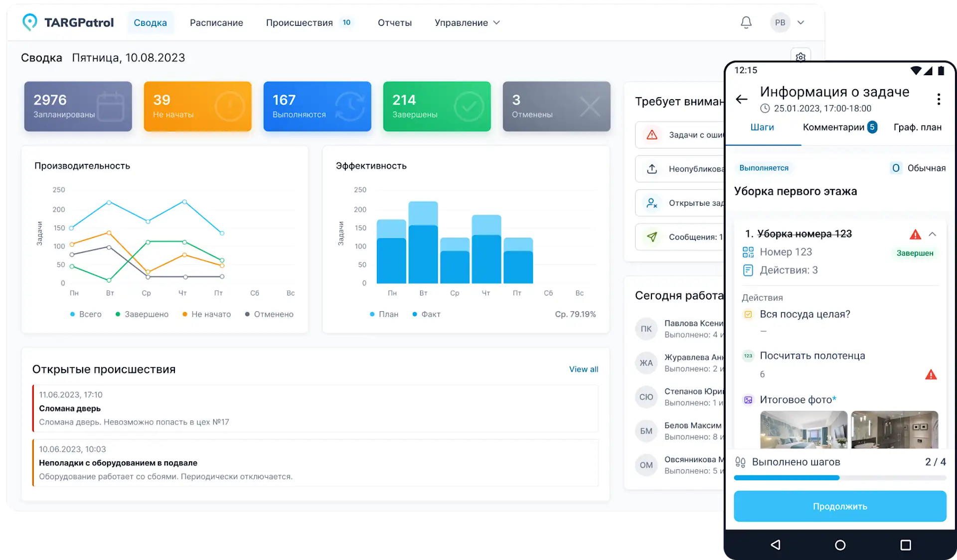The image size is (957, 560).
Task: Click the warning icon on step 1 header
Action: pyautogui.click(x=915, y=234)
